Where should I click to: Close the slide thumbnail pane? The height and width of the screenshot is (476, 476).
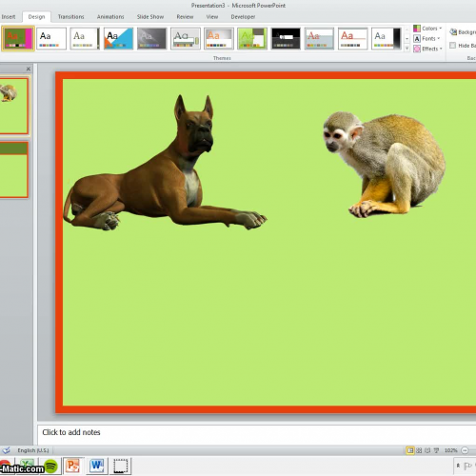point(29,69)
